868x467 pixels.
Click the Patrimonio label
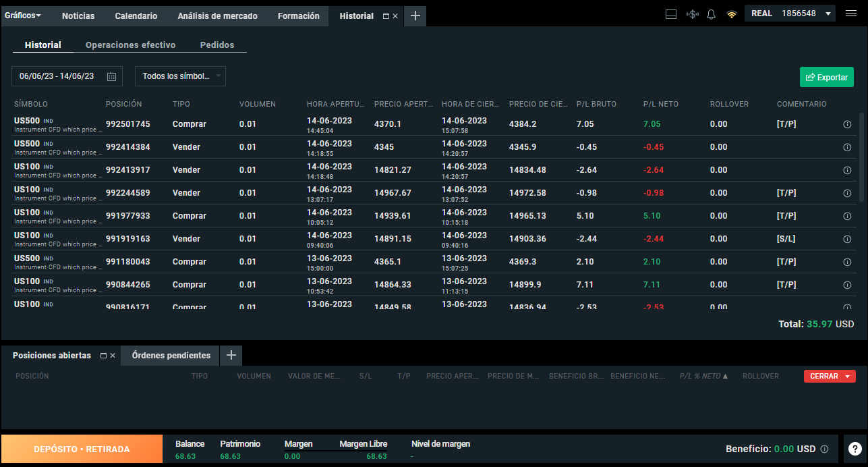(240, 444)
